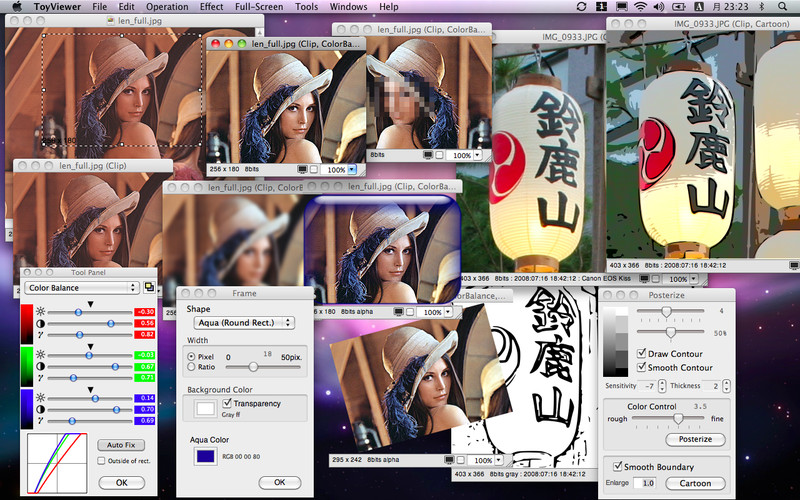Open zoom dropdown of the pixelated image window
The width and height of the screenshot is (800, 500).
point(478,155)
